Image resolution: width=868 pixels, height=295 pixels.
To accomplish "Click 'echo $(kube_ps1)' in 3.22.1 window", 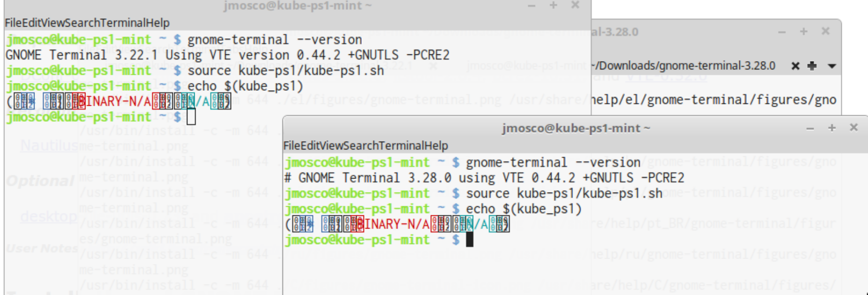I will click(245, 86).
